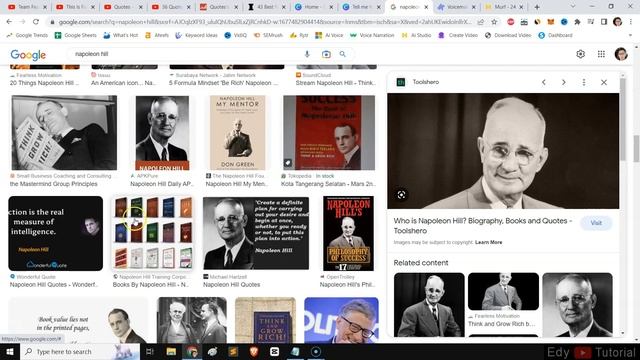The height and width of the screenshot is (360, 640).
Task: Open a new browser tab with the plus icon
Action: pos(537,7)
